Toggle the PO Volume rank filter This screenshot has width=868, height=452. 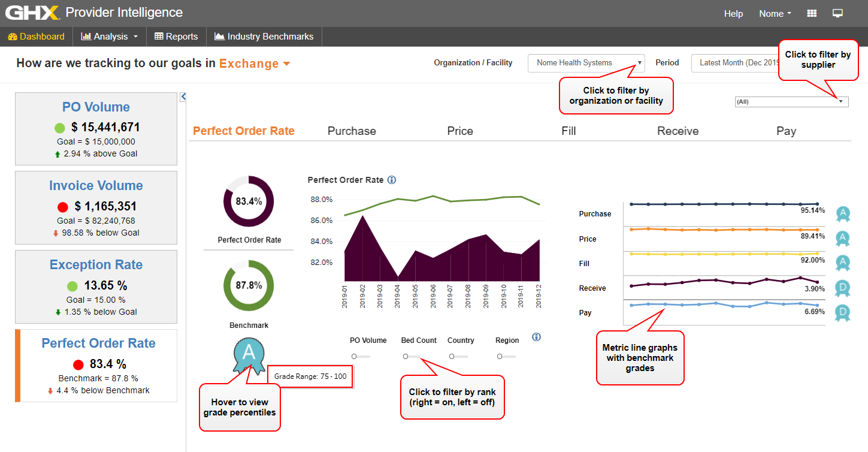pos(360,357)
